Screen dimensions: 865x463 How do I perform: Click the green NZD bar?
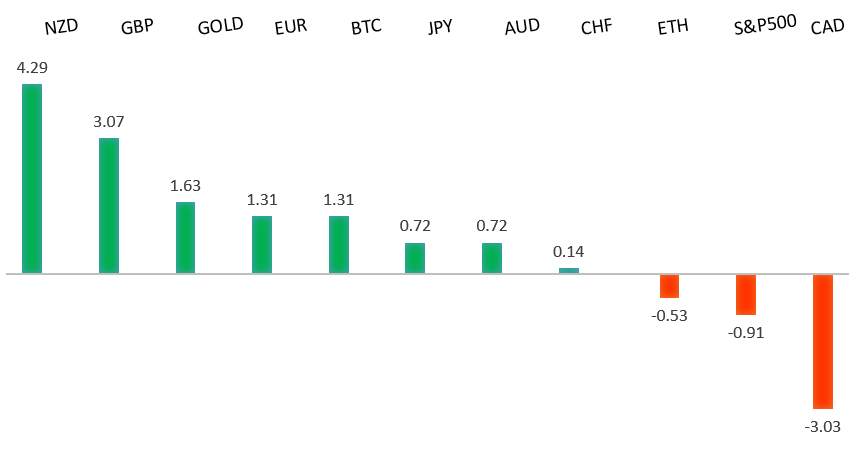[x=32, y=178]
